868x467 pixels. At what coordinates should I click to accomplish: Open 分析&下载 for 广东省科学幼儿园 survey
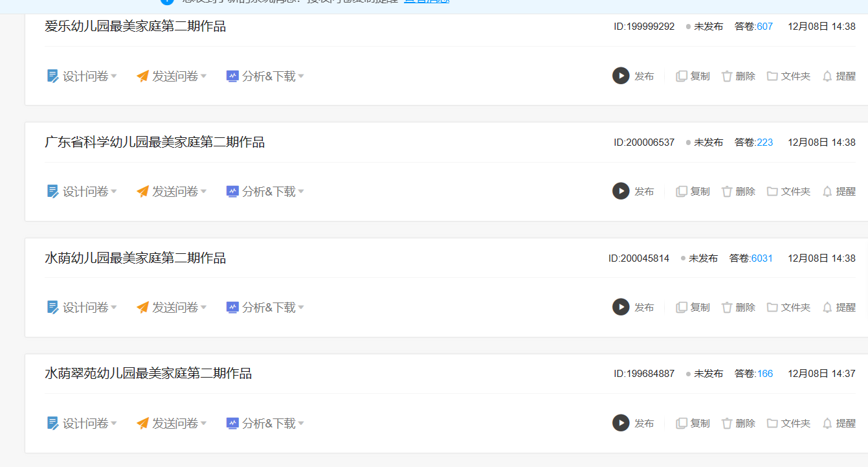[265, 192]
